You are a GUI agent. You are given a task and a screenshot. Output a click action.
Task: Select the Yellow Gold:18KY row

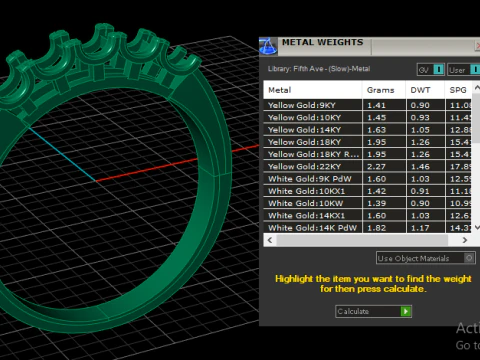pos(367,142)
